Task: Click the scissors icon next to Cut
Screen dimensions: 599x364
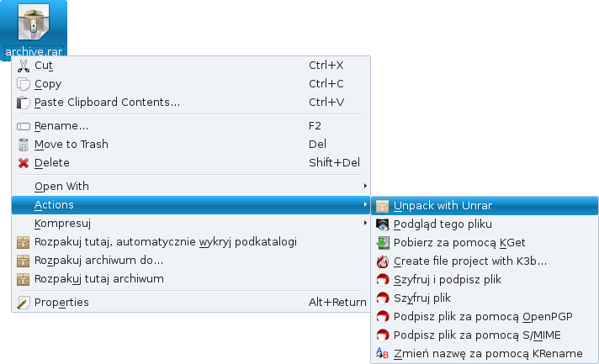Action: tap(24, 66)
